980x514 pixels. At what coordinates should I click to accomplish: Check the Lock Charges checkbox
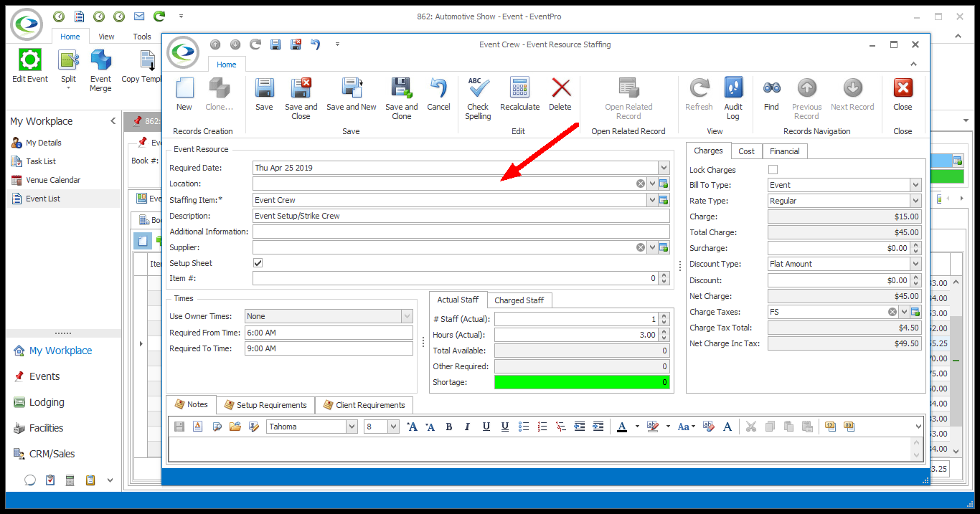pos(773,170)
